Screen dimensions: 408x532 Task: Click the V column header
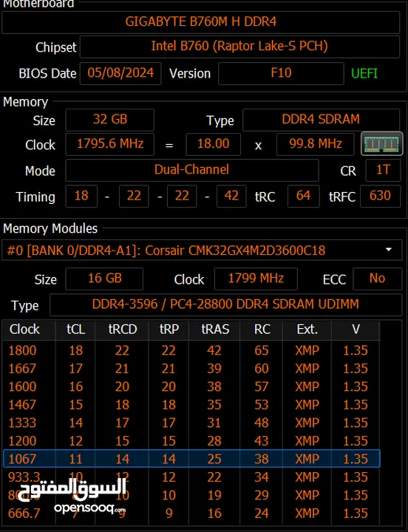tap(356, 330)
